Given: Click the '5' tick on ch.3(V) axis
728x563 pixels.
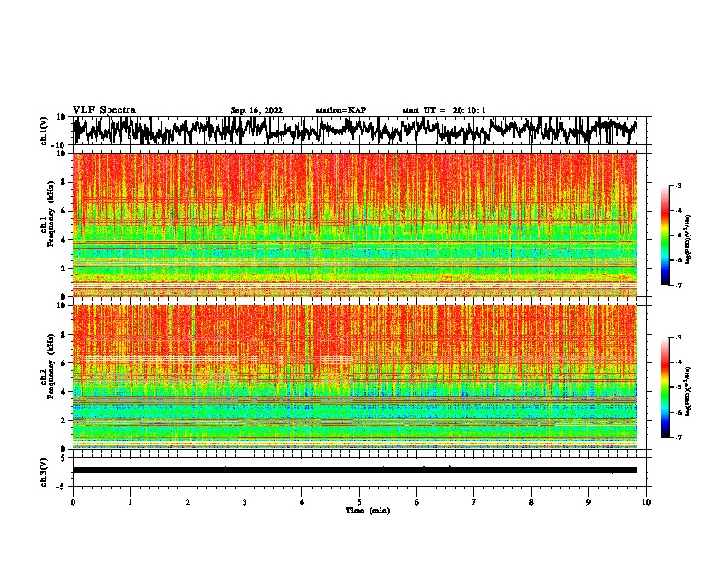Looking at the screenshot, I should 63,457.
